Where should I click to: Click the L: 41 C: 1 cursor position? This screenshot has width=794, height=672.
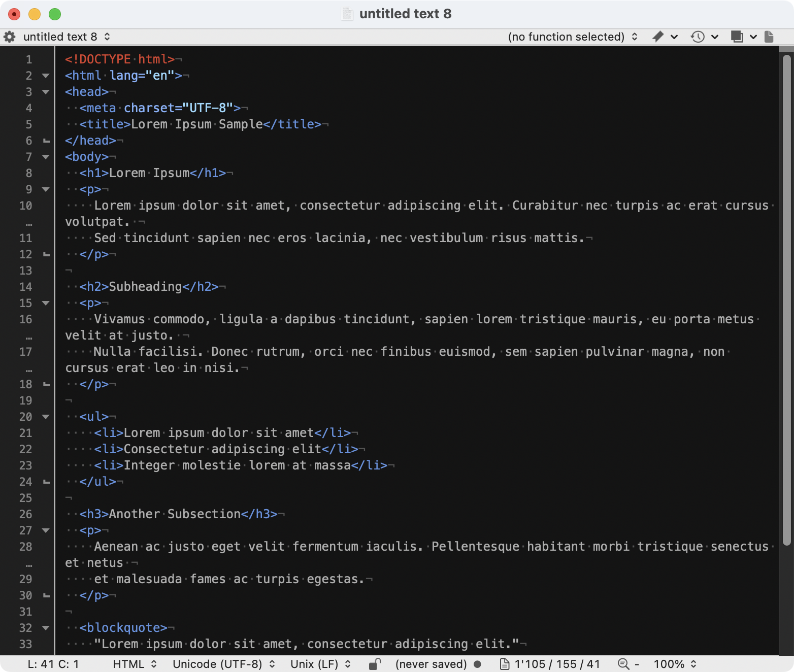53,664
